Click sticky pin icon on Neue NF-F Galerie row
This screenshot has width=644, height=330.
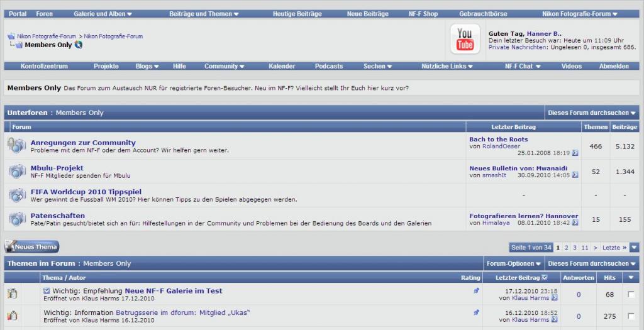[x=477, y=290]
